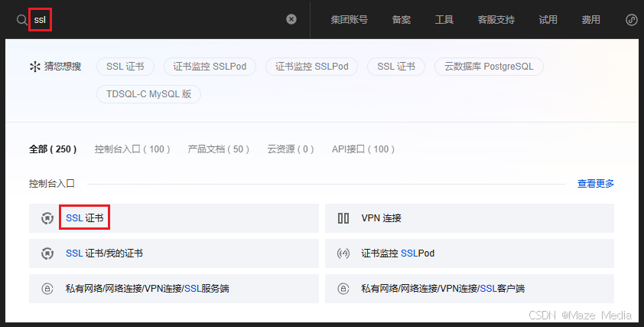Screen dimensions: 644x327
Task: Select the TDSQL-C MySQL 版 suggestion chip
Action: coord(148,94)
